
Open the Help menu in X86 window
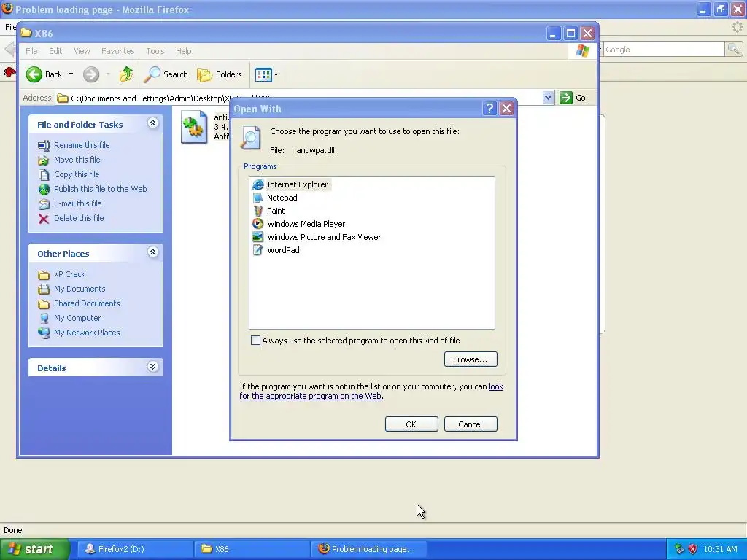pyautogui.click(x=183, y=51)
